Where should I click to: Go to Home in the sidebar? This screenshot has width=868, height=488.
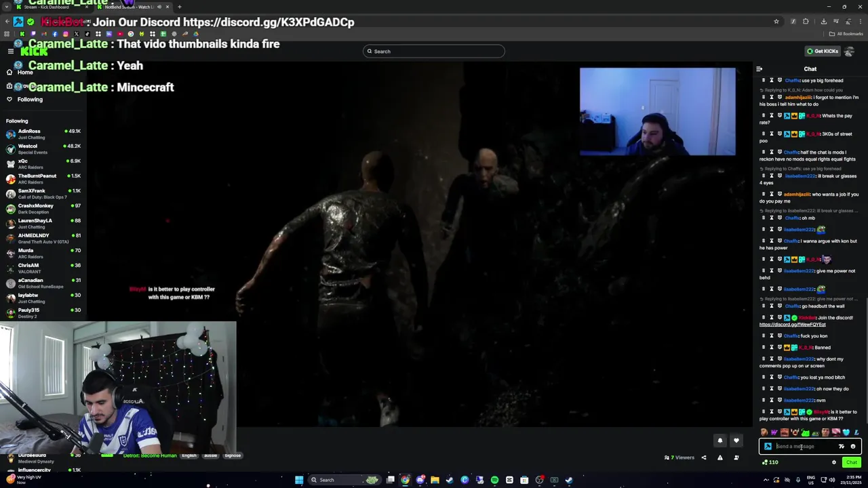pyautogui.click(x=25, y=72)
